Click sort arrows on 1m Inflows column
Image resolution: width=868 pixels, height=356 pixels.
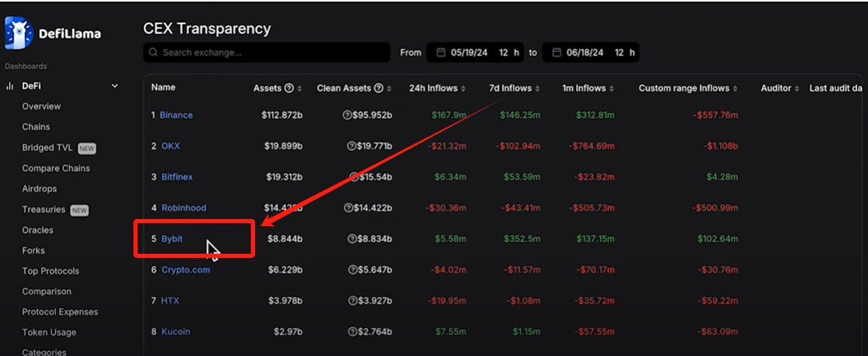tap(612, 89)
